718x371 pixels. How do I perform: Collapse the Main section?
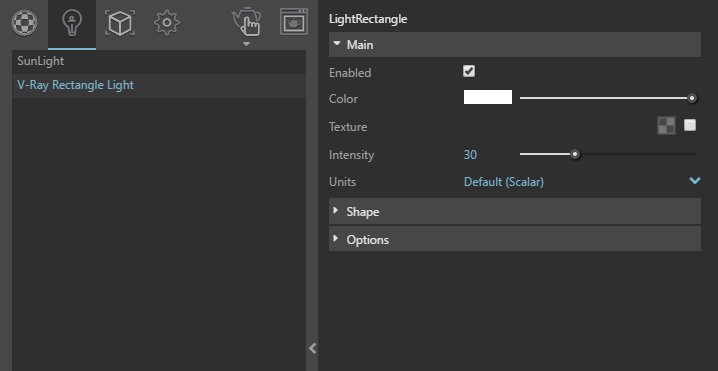[515, 44]
